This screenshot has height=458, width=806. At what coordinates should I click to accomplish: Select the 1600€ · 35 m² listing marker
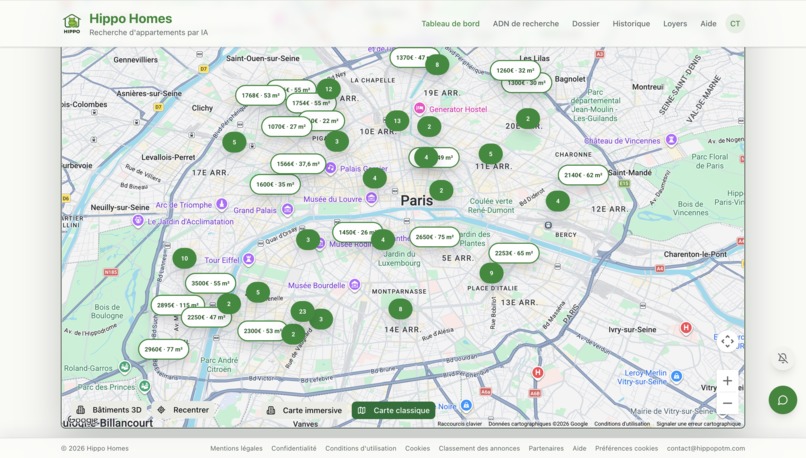click(275, 185)
